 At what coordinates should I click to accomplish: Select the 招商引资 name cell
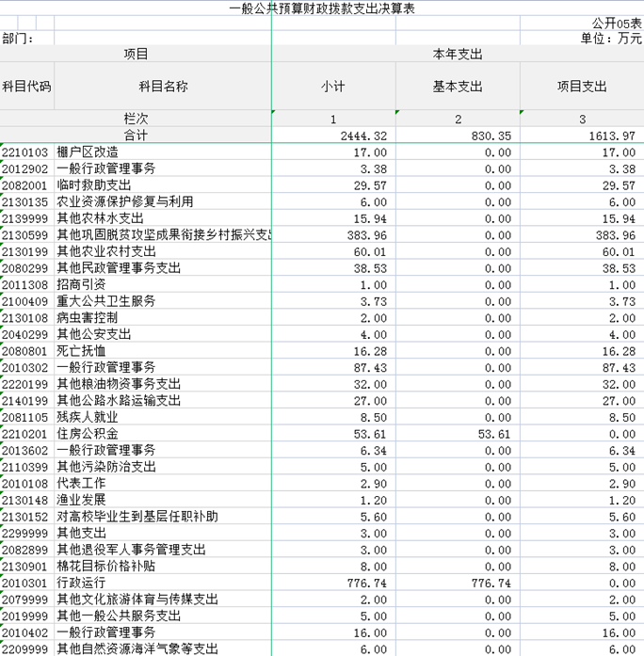tap(81, 284)
